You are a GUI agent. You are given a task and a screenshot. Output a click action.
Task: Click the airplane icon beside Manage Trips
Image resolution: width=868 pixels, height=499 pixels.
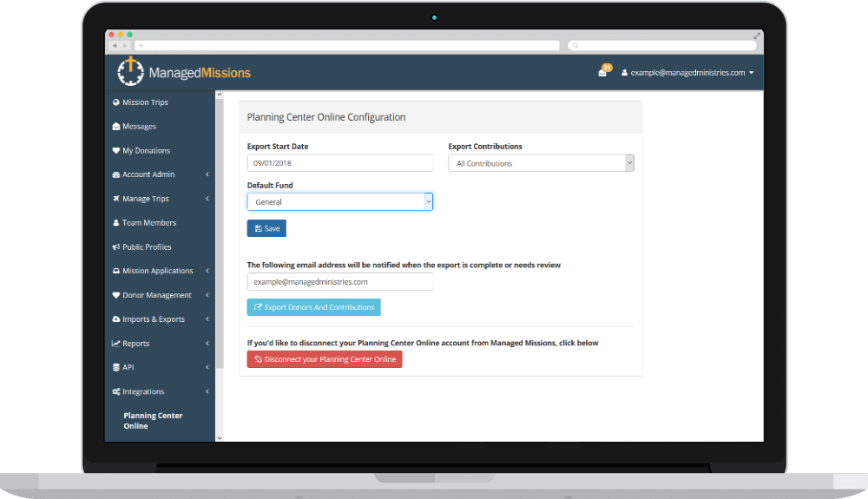[x=115, y=199]
